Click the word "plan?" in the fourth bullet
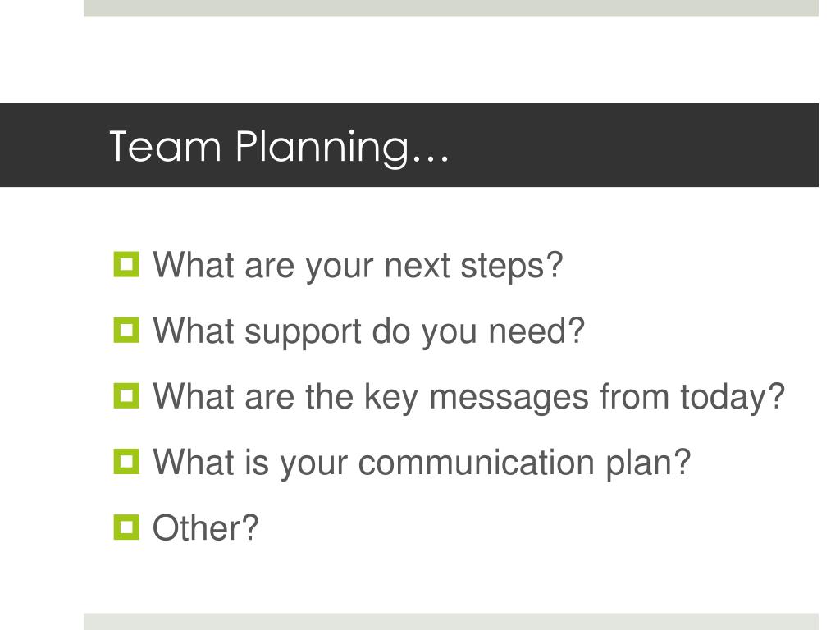 point(648,463)
